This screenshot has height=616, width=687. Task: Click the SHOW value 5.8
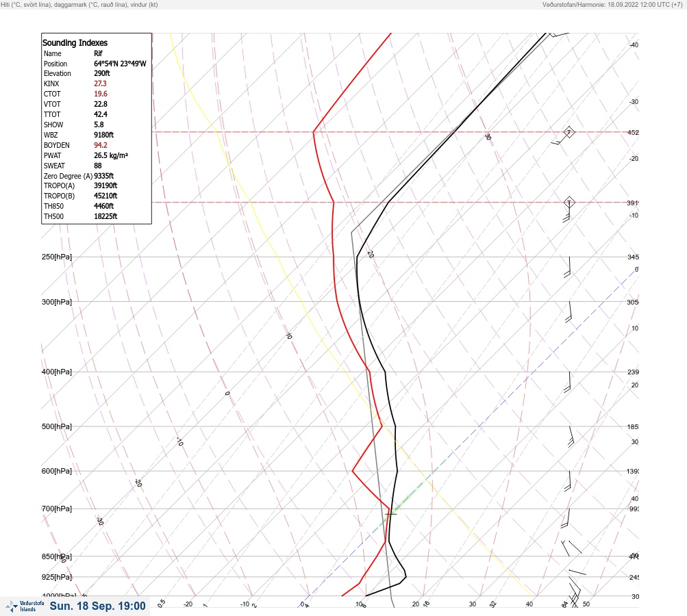pyautogui.click(x=99, y=125)
